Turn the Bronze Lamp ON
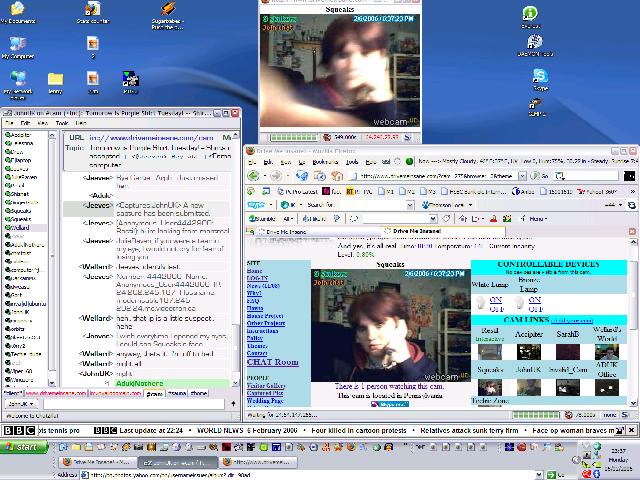The height and width of the screenshot is (480, 640). coord(535,299)
